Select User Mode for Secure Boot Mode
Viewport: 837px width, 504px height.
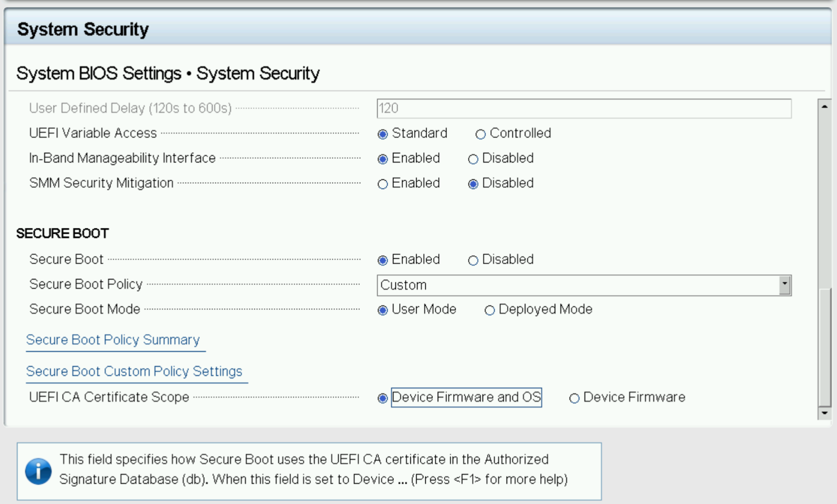[382, 310]
